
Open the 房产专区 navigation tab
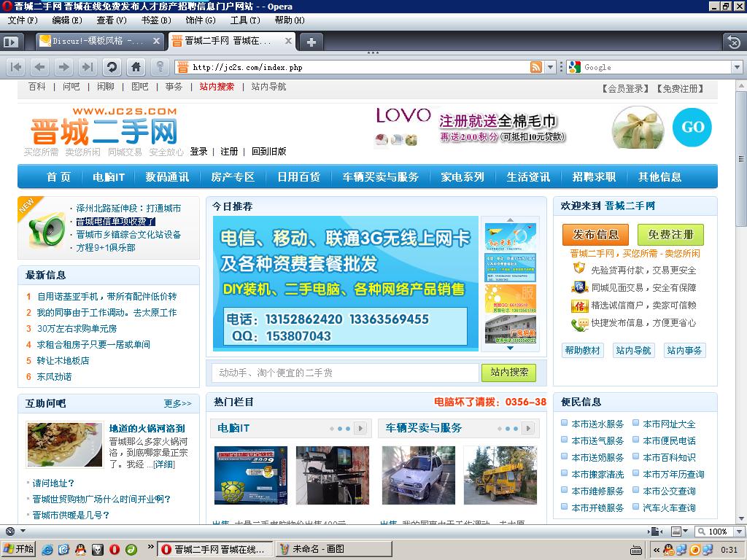click(233, 177)
